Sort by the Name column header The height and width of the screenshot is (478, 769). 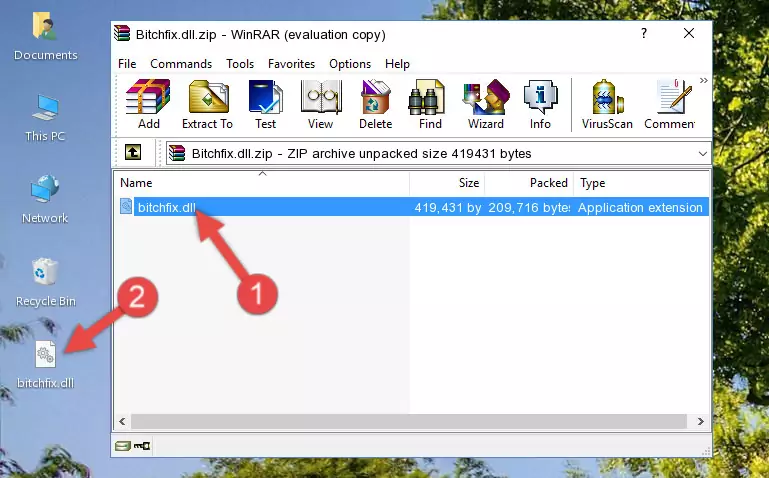point(262,183)
